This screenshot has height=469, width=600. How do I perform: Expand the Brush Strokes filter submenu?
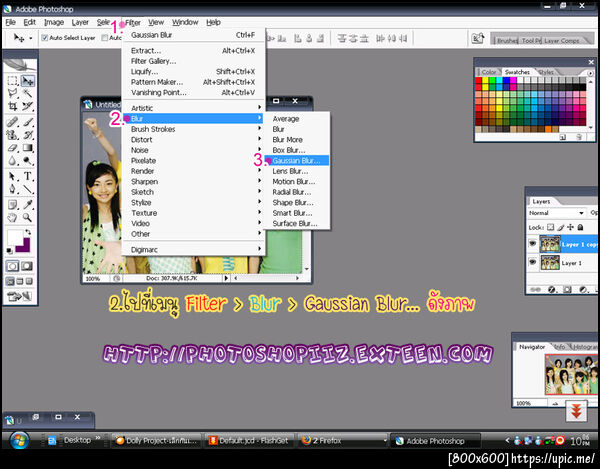tap(195, 129)
